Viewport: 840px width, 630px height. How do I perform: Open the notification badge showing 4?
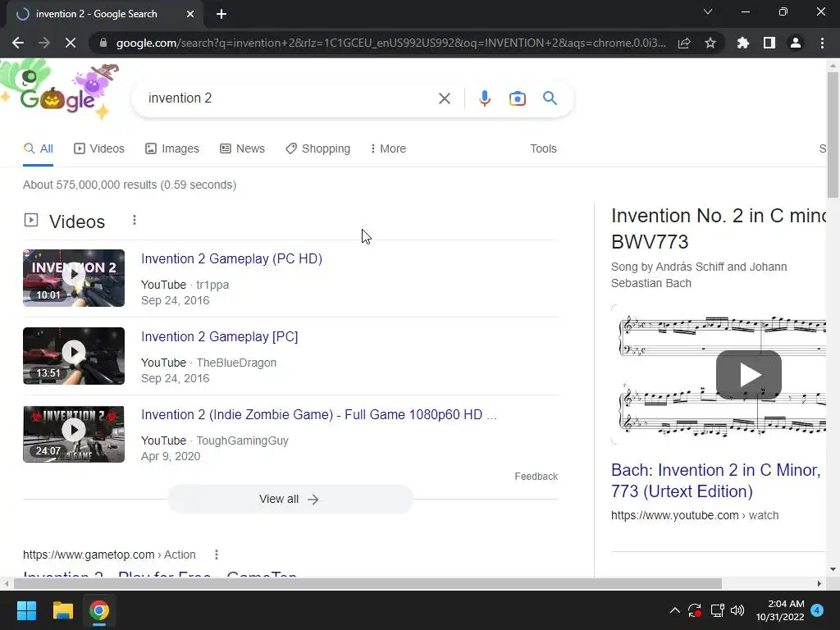tap(817, 609)
